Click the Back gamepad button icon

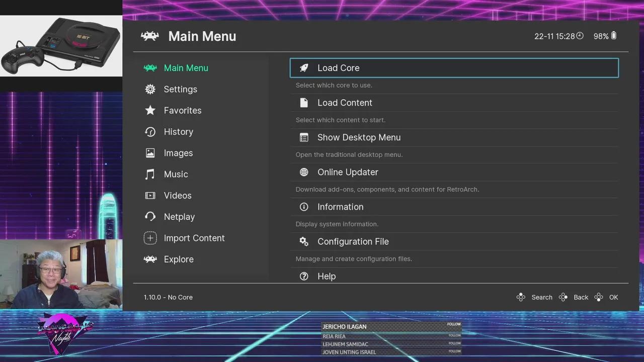[x=563, y=297]
